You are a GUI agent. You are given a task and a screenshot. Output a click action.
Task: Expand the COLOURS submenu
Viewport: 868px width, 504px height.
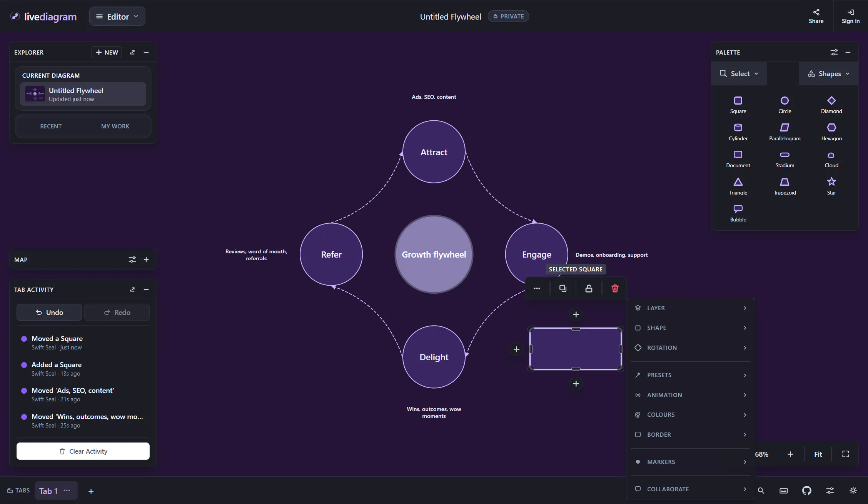tap(691, 414)
